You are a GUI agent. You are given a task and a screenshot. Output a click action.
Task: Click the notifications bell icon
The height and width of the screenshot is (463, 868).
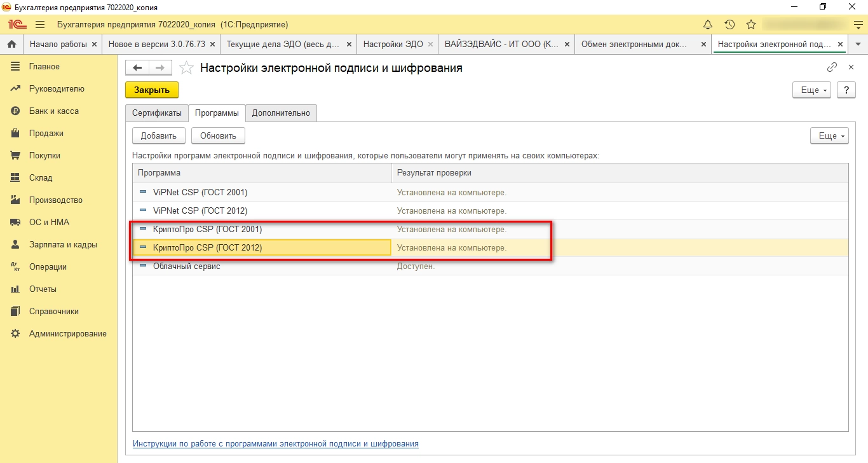click(708, 25)
